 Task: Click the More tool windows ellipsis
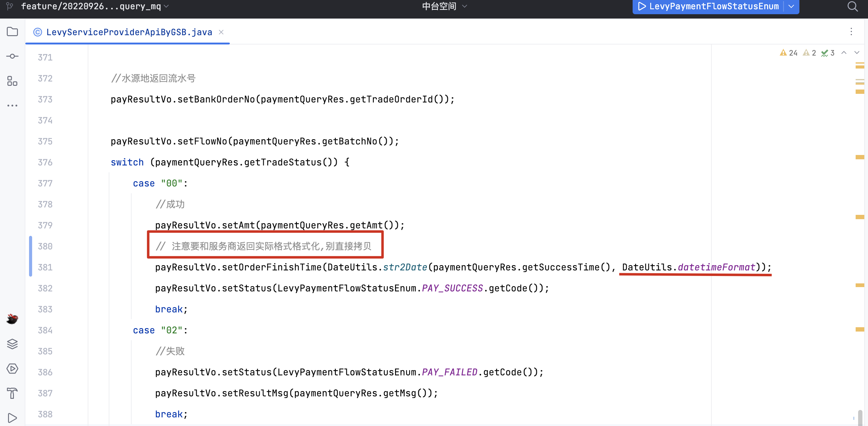point(12,106)
